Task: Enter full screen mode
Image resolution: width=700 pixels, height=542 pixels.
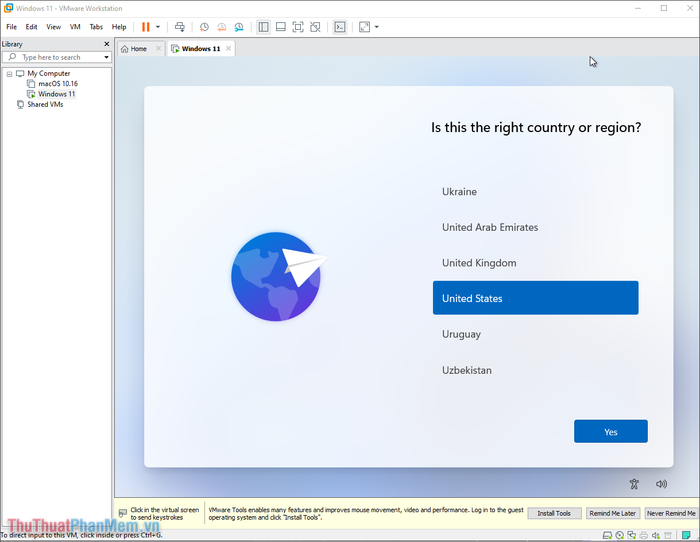Action: pos(298,27)
